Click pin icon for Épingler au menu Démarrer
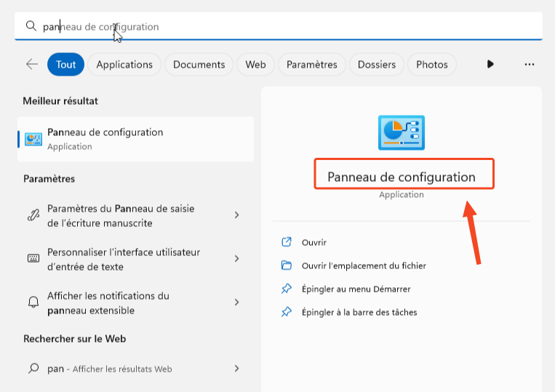Image resolution: width=555 pixels, height=392 pixels. [x=287, y=289]
